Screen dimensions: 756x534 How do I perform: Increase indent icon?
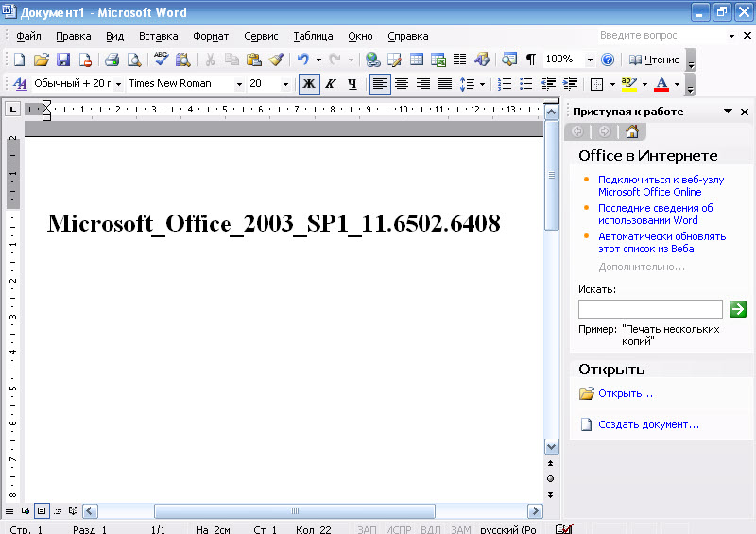tap(570, 84)
